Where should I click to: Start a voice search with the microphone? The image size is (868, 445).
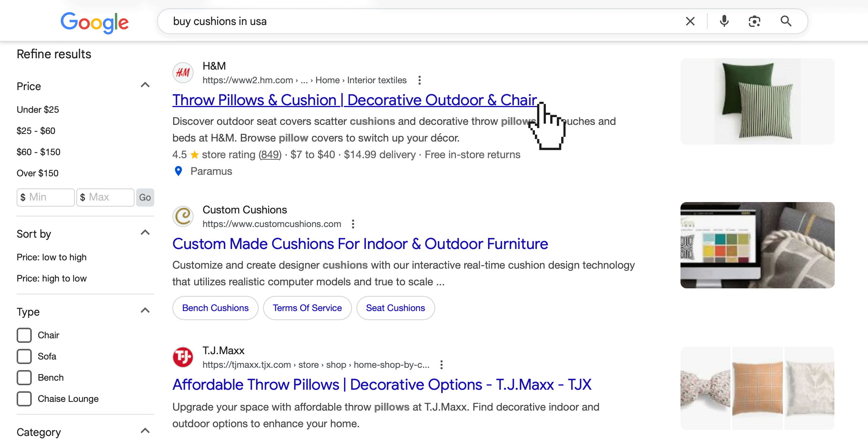724,21
